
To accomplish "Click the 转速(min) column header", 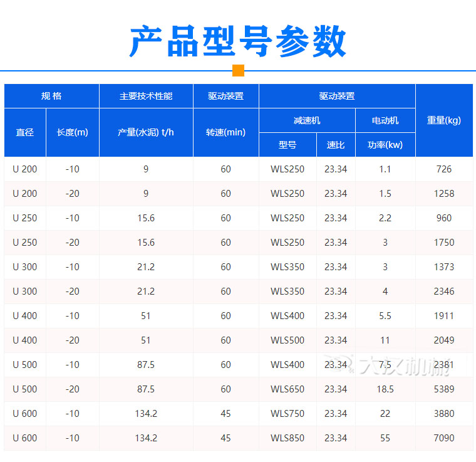I will pos(225,133).
